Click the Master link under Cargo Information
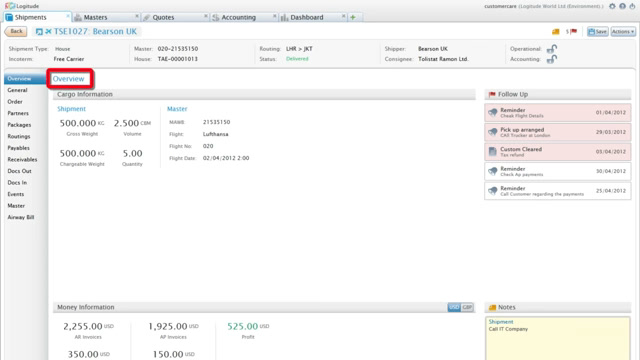This screenshot has width=640, height=360. click(177, 109)
